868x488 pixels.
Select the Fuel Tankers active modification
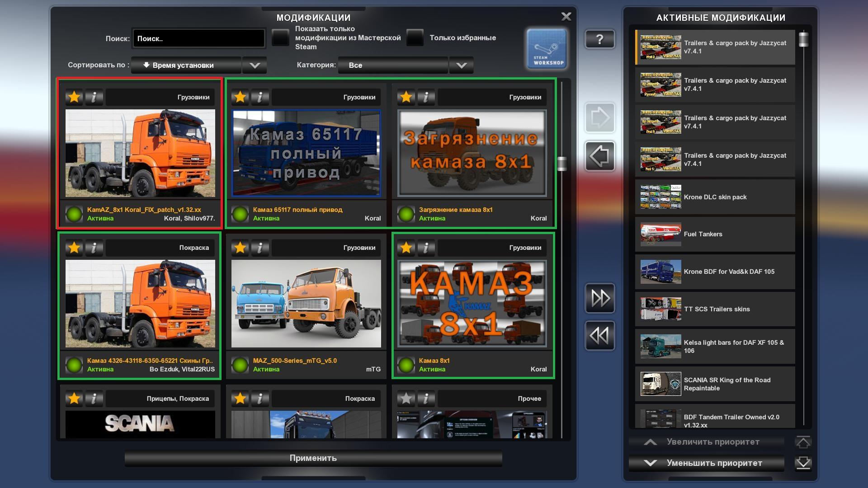(715, 234)
